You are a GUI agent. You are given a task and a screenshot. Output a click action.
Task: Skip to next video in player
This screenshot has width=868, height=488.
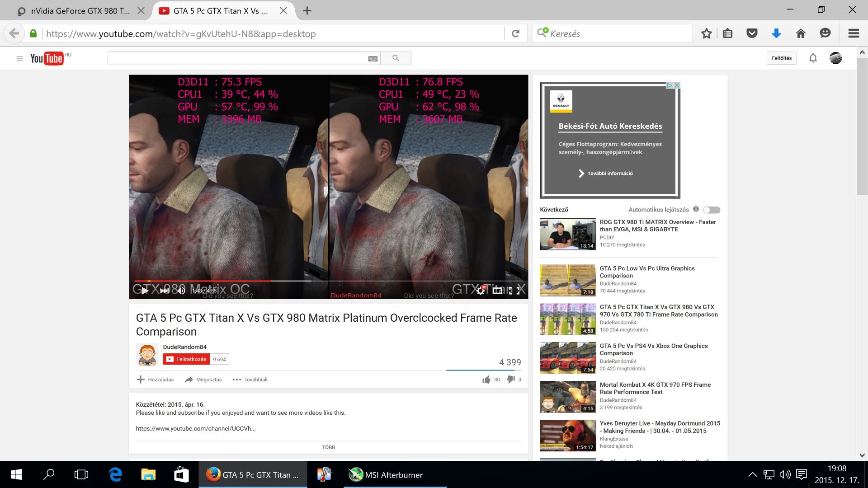165,291
